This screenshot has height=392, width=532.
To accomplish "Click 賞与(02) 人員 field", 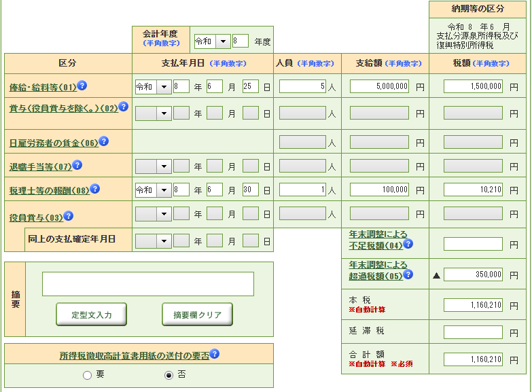I will point(302,113).
